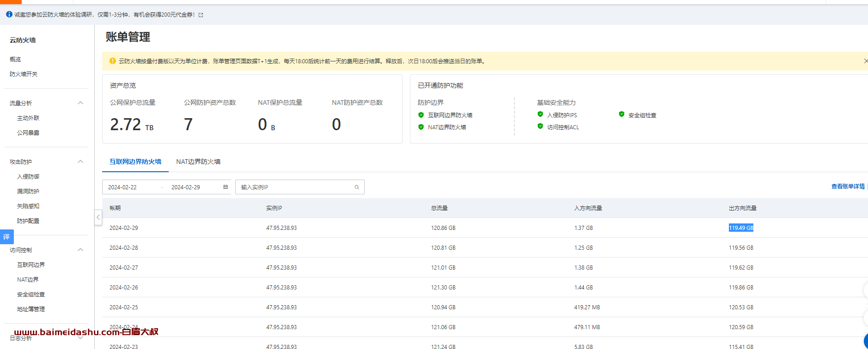Open 地址簿管理 in sidebar
The width and height of the screenshot is (868, 349).
coord(31,309)
